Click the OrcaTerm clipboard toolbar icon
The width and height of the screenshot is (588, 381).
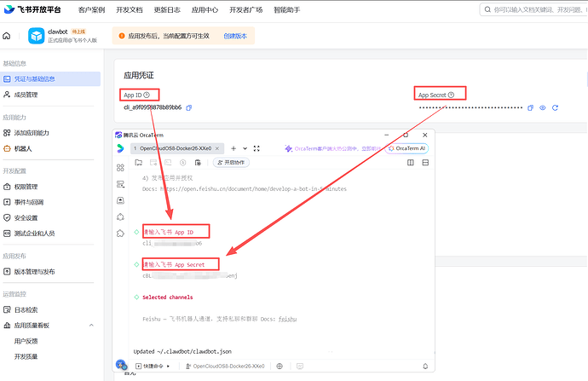[x=198, y=163]
